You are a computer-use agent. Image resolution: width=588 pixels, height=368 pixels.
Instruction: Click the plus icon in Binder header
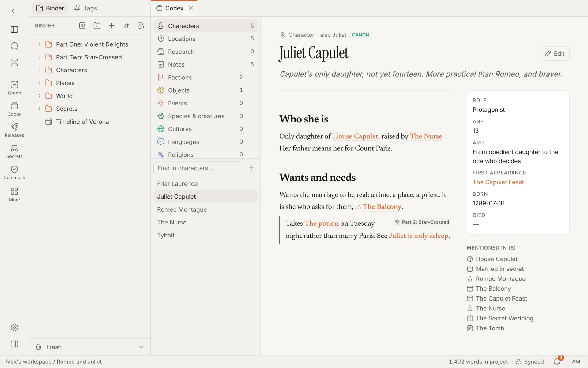pos(111,26)
